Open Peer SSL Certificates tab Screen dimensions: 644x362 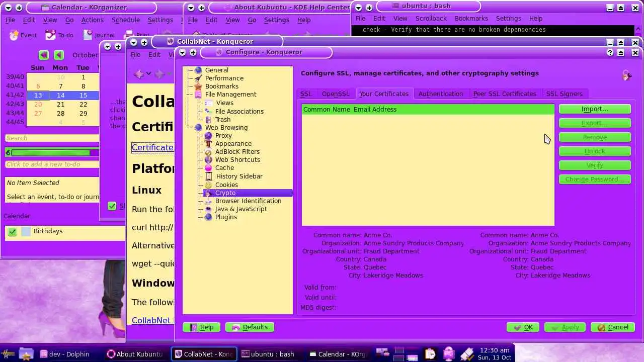pos(505,94)
